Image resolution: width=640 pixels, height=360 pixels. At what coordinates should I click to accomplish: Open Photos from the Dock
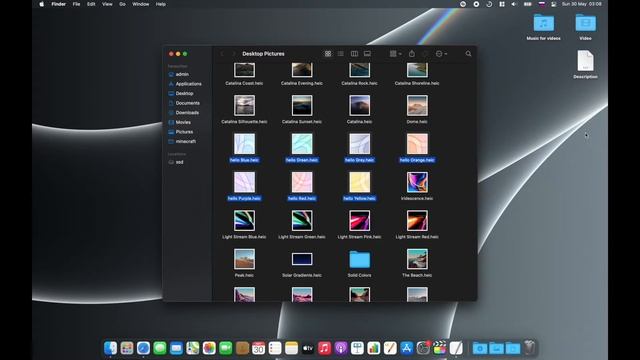[209, 348]
